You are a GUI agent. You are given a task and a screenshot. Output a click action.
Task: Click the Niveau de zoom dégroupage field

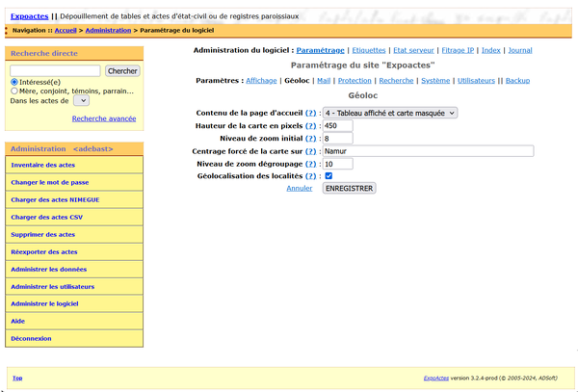click(x=338, y=164)
